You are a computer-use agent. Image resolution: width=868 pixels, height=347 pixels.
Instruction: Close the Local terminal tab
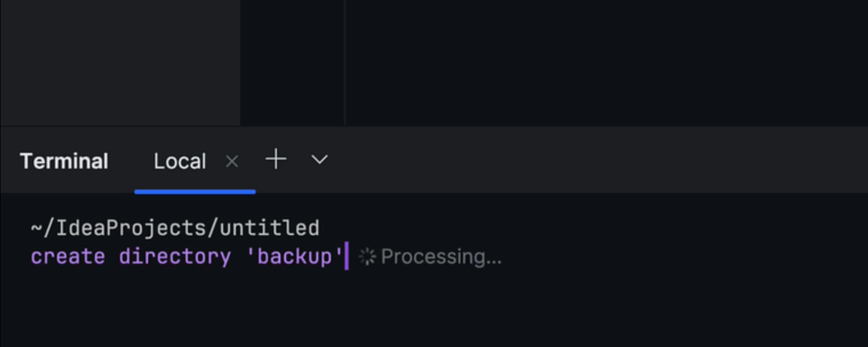point(232,161)
